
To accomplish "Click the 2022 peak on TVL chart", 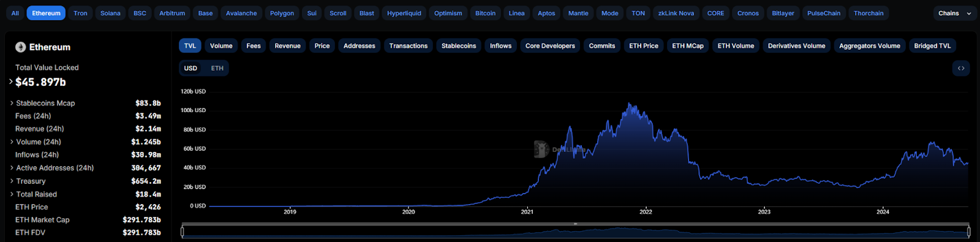I will point(630,105).
